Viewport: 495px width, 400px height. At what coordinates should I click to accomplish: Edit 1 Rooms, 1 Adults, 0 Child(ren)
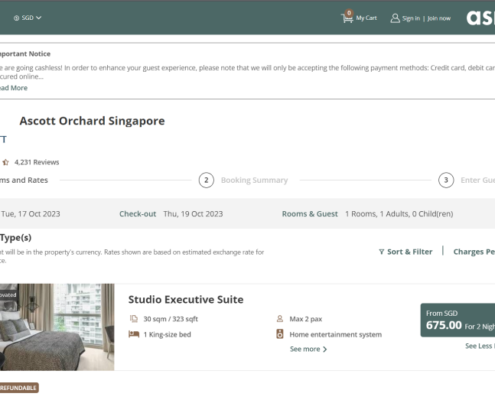[x=399, y=214]
